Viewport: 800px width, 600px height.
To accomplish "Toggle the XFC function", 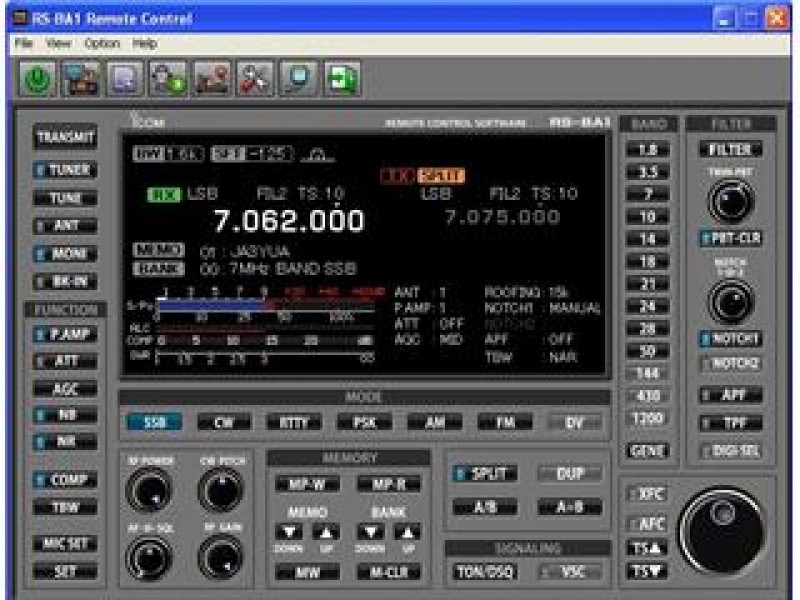I will click(x=647, y=494).
